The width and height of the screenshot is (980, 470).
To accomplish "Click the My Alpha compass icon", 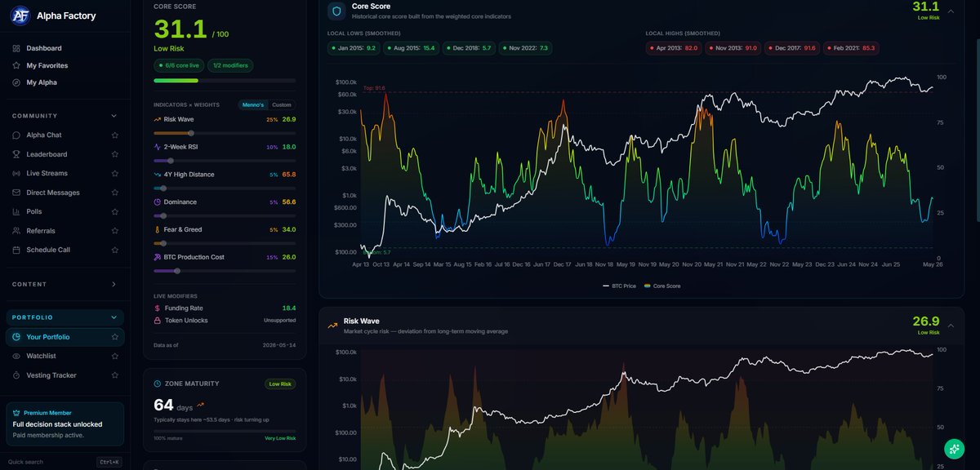I will click(x=16, y=82).
